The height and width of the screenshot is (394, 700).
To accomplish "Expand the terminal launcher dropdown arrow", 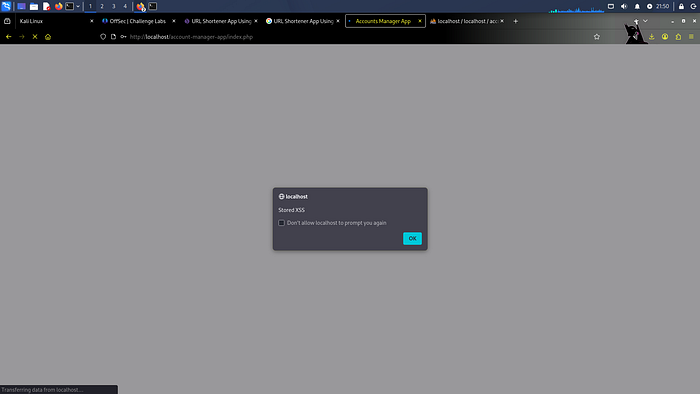I will click(78, 6).
